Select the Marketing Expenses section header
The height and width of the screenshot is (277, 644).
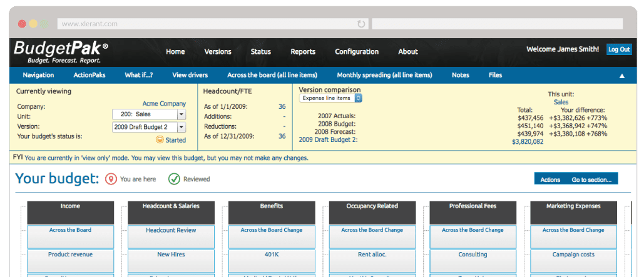tap(573, 213)
